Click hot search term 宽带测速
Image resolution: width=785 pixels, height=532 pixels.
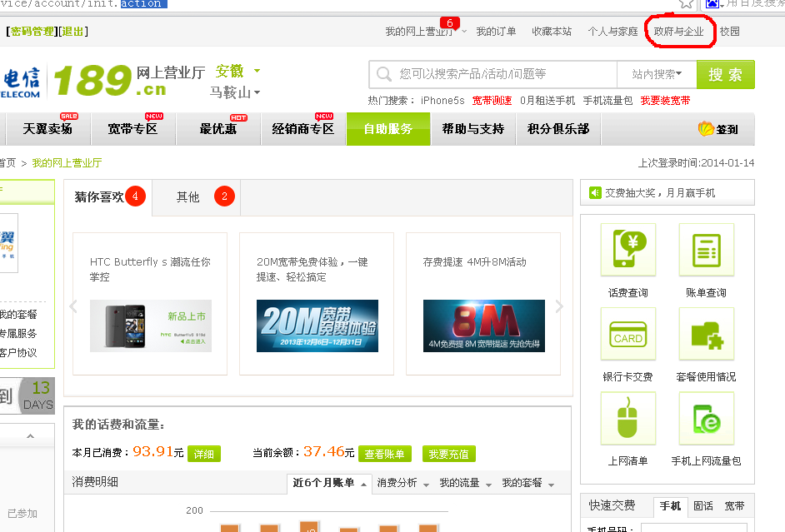click(x=492, y=101)
